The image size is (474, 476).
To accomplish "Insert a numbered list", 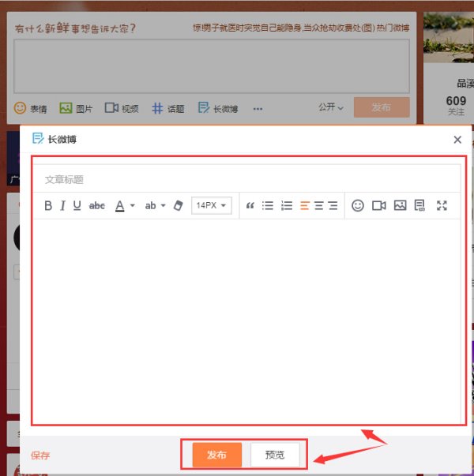I will [287, 205].
